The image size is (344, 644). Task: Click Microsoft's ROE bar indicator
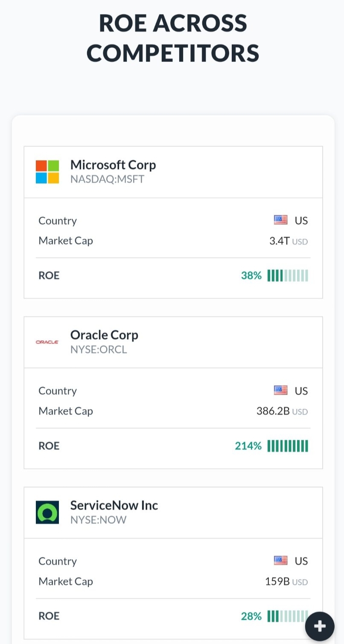[x=288, y=275]
